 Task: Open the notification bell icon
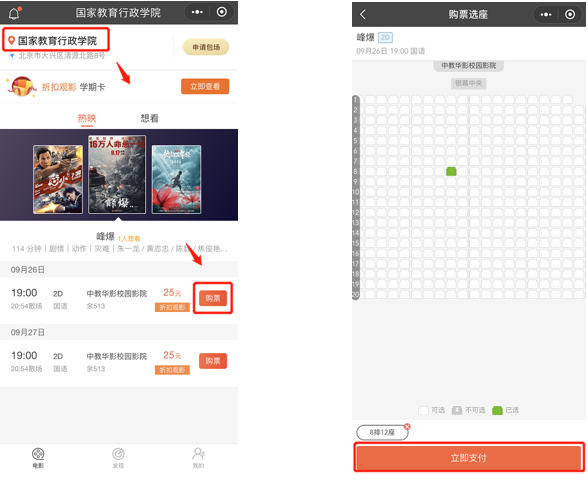coord(14,14)
